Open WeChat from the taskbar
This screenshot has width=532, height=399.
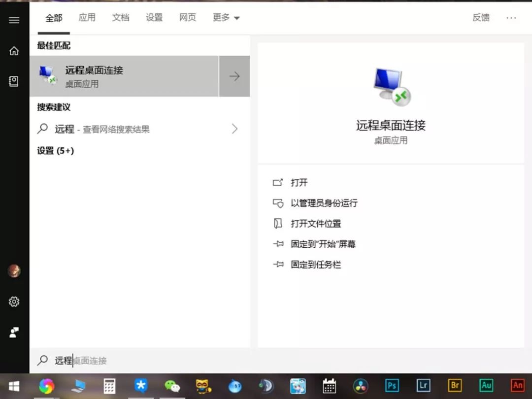[172, 386]
